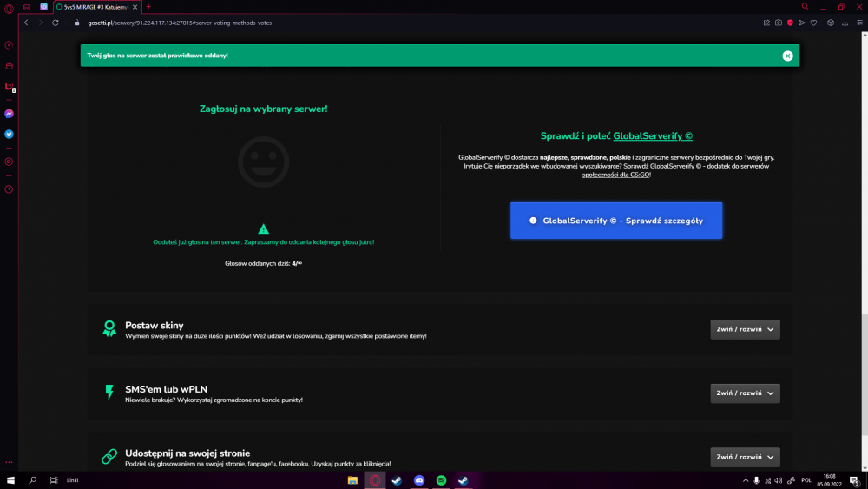Open the sidebar shopping bag icon

(x=9, y=66)
